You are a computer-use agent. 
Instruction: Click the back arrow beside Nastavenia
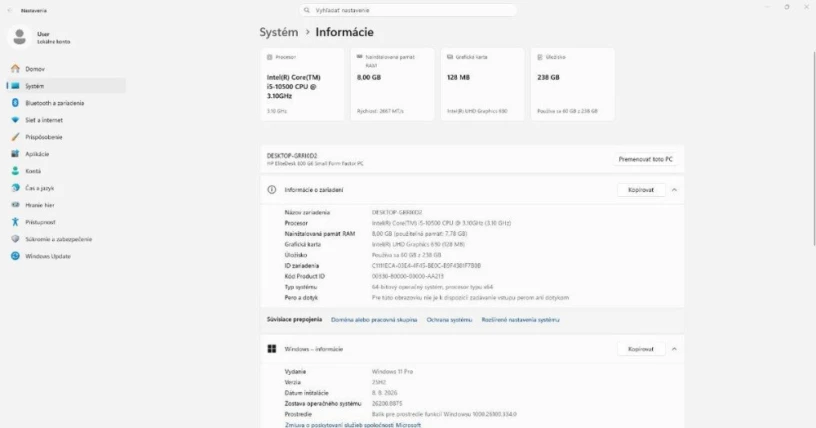[x=9, y=10]
